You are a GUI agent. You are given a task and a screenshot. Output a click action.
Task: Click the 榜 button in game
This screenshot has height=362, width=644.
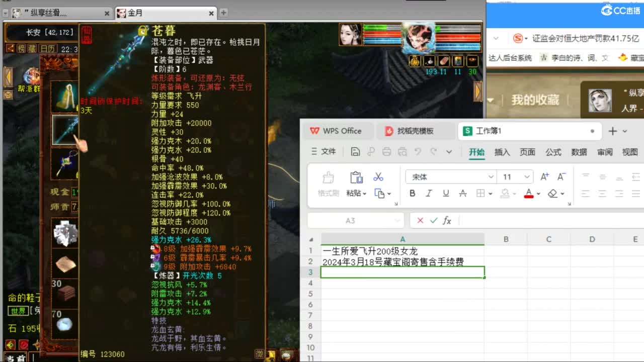click(21, 49)
